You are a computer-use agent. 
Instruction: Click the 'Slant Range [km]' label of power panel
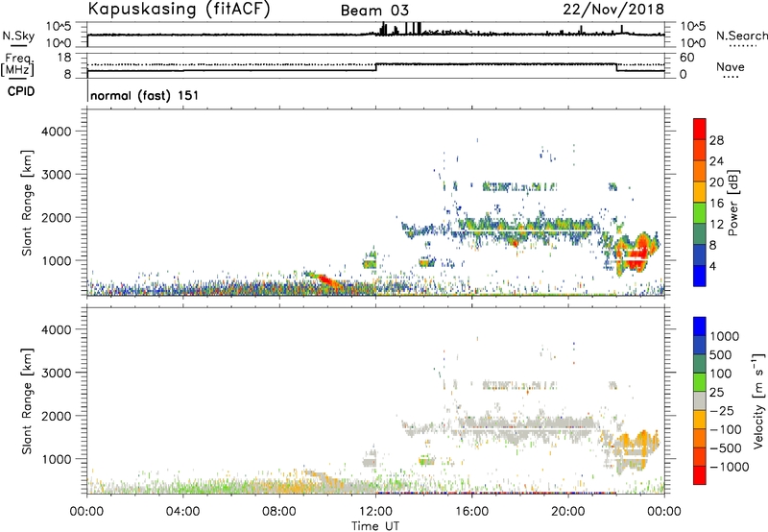[27, 203]
